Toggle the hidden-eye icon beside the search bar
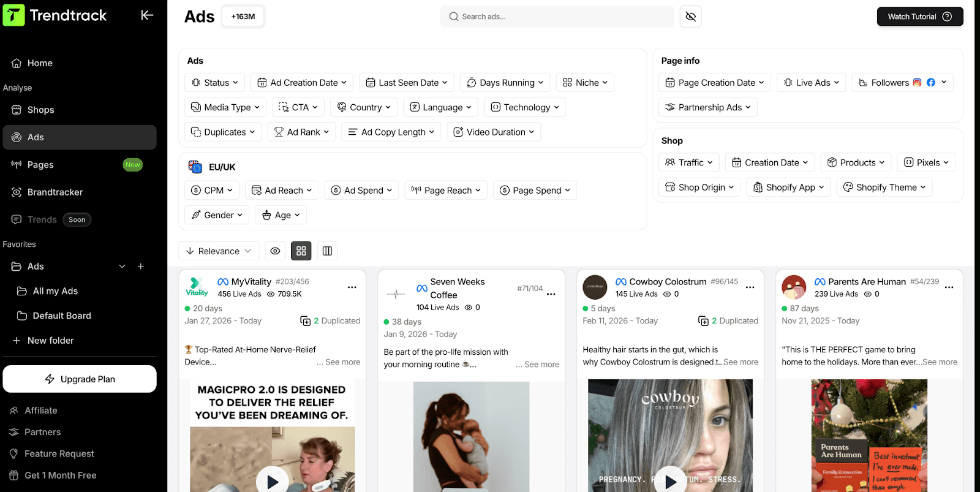The height and width of the screenshot is (492, 980). tap(690, 17)
